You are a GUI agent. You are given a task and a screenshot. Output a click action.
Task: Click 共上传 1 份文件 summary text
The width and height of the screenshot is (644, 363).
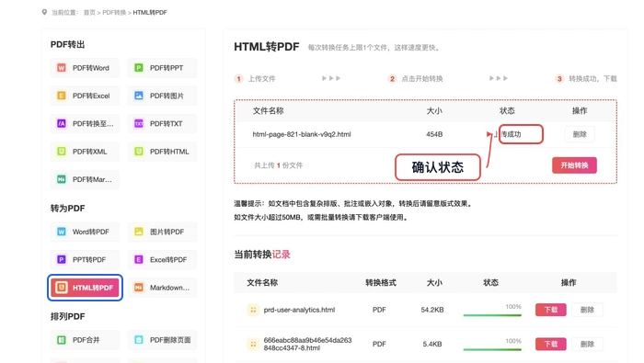click(x=278, y=165)
